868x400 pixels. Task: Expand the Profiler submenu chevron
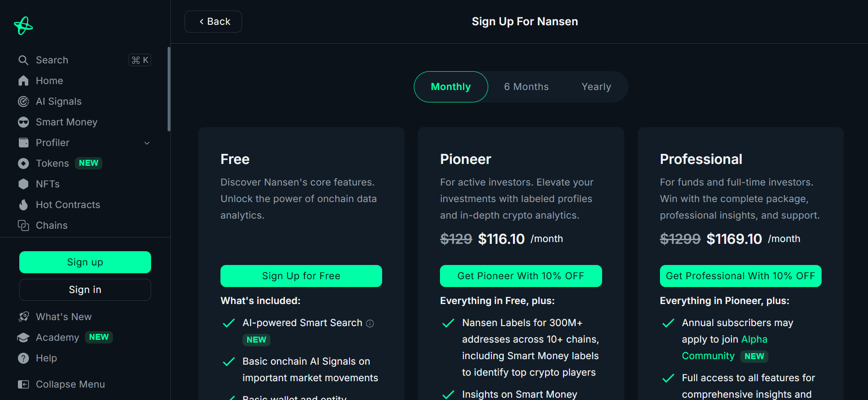[147, 143]
